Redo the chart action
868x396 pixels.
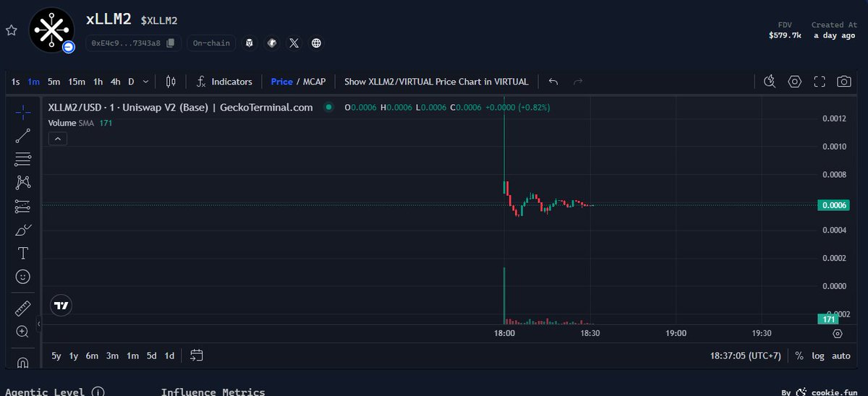point(578,82)
